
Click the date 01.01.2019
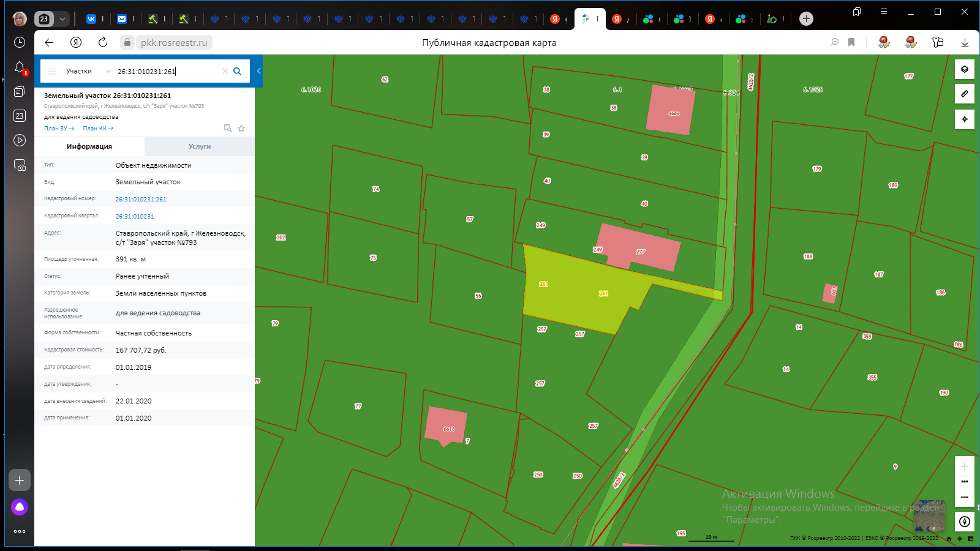pyautogui.click(x=134, y=368)
